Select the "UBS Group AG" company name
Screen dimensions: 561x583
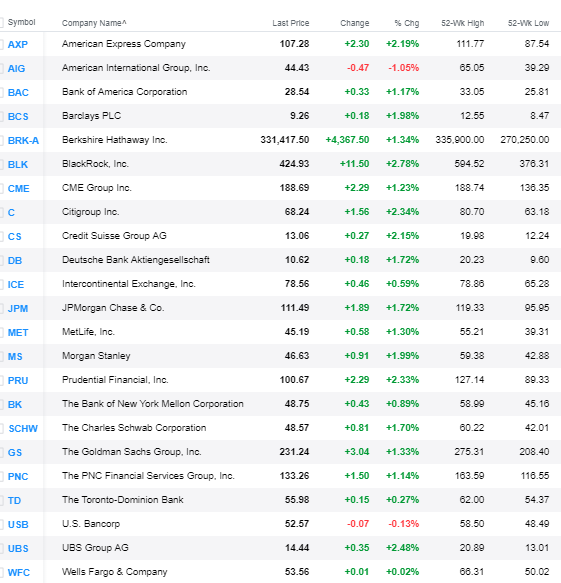95,548
